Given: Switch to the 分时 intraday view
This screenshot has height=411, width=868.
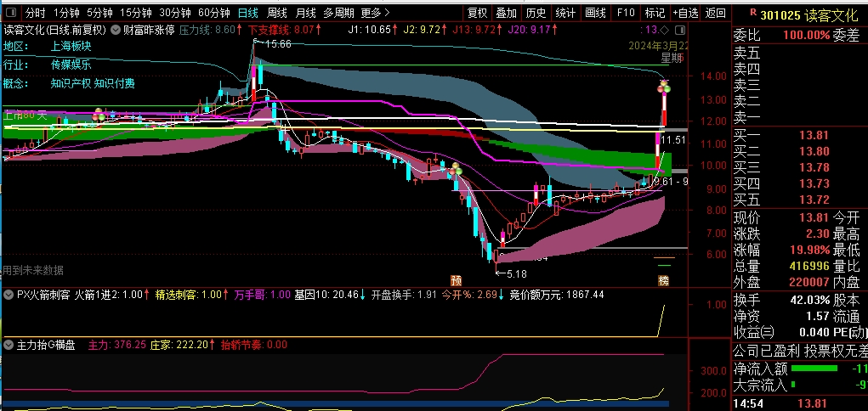Looking at the screenshot, I should [36, 12].
